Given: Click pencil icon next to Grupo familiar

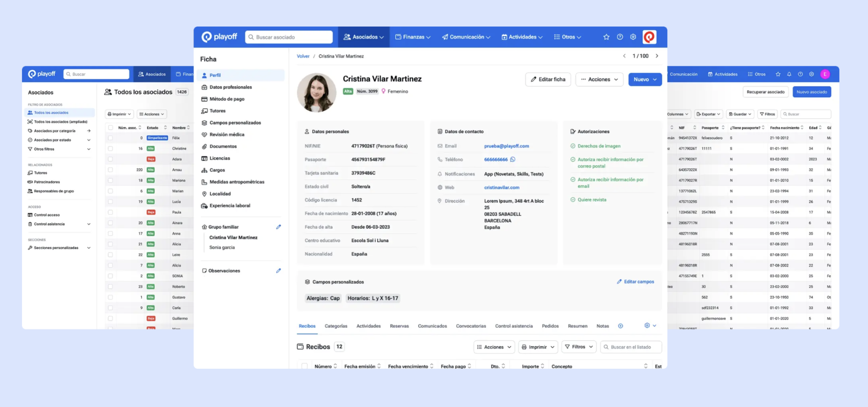Looking at the screenshot, I should [x=278, y=227].
